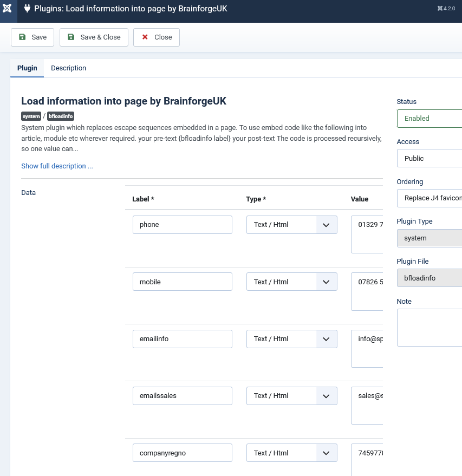The image size is (462, 476).
Task: Click the plug icon in the title bar
Action: coord(27,9)
